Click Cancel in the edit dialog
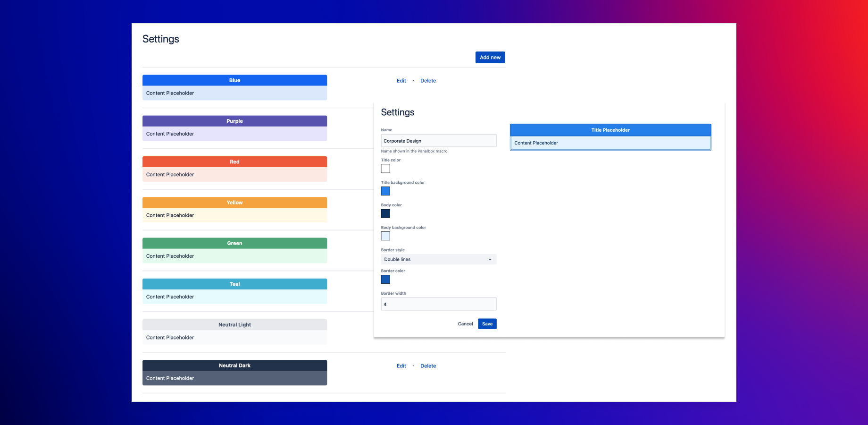This screenshot has height=425, width=868. pos(465,323)
